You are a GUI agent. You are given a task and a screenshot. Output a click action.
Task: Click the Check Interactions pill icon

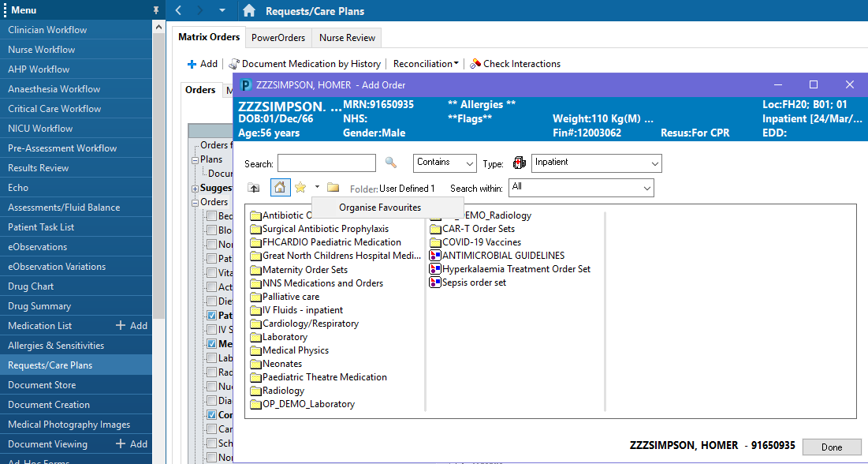click(x=475, y=64)
